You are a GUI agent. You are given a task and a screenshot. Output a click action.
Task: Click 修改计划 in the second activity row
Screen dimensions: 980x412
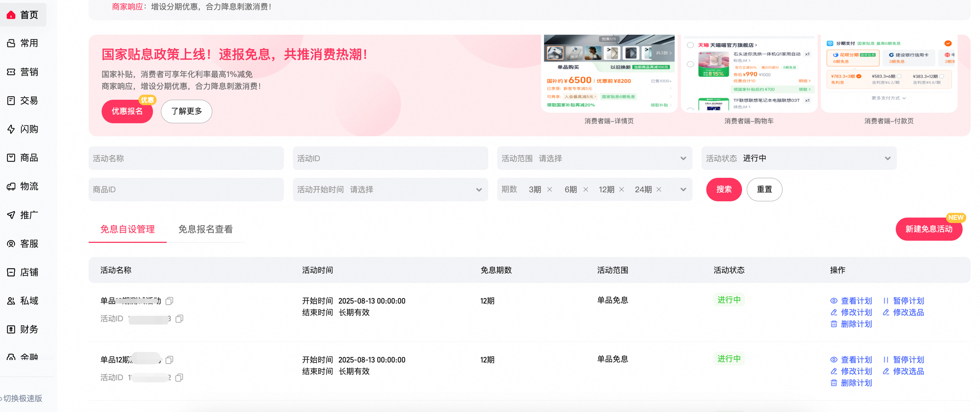(x=851, y=371)
